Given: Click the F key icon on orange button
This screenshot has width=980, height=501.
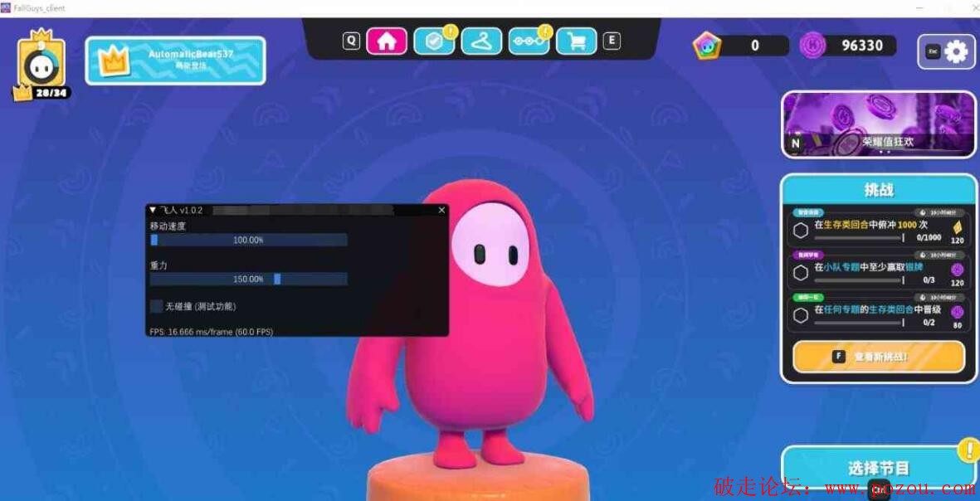Looking at the screenshot, I should tap(839, 357).
